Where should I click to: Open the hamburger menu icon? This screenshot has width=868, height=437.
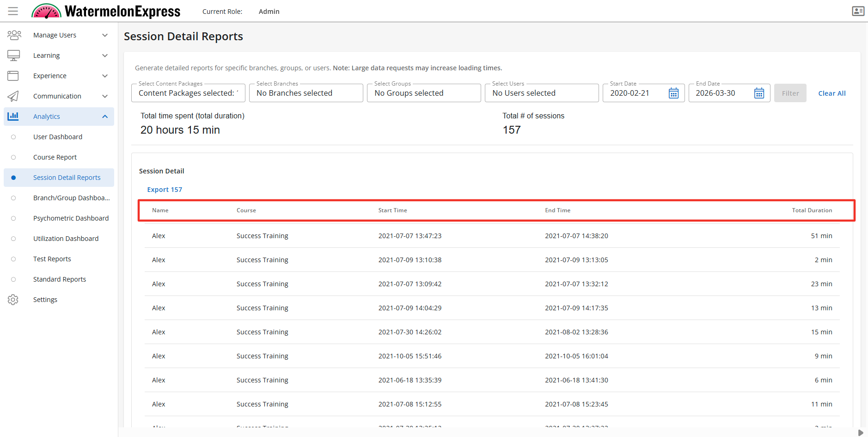(13, 11)
